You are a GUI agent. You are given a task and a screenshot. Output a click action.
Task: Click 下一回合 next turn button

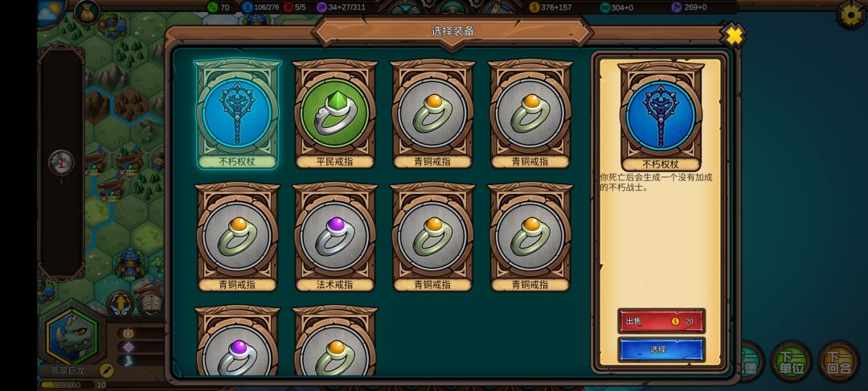(x=838, y=361)
